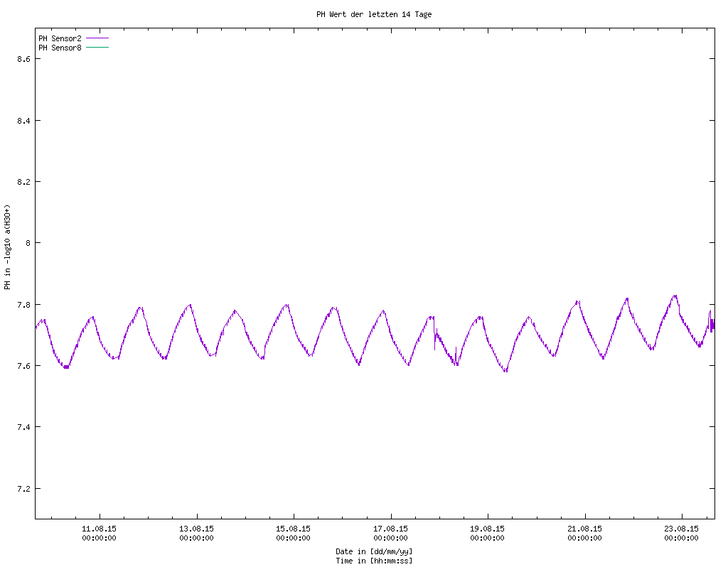
Task: Click the chart title 'PH Wert der letzten 14 Tage'
Action: [374, 14]
